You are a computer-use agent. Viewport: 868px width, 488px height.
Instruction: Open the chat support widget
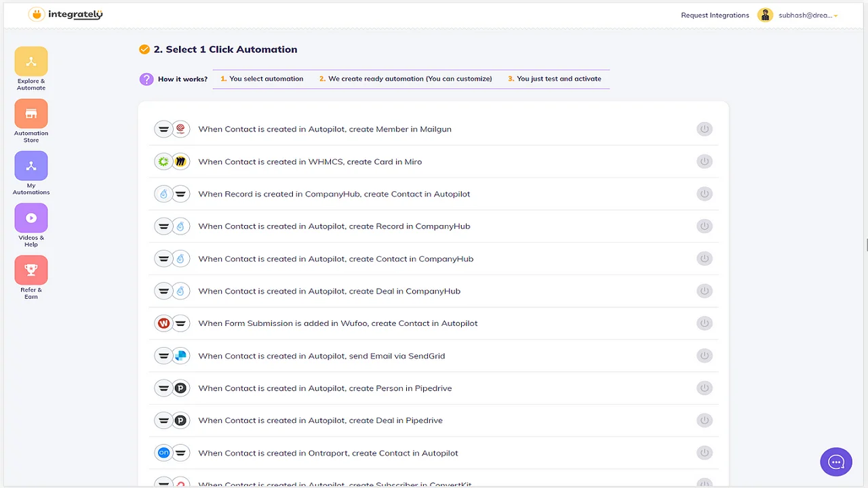tap(835, 462)
